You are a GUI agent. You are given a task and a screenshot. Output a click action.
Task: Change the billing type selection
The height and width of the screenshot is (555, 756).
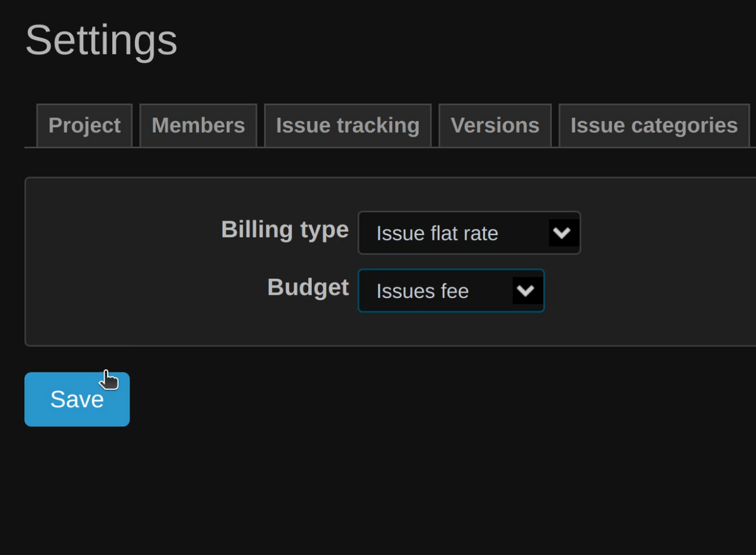469,232
